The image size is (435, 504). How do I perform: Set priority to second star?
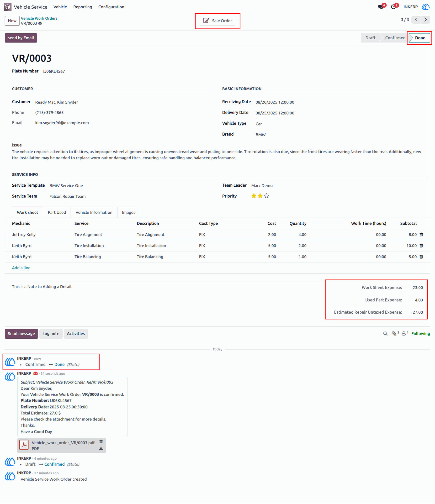point(260,196)
